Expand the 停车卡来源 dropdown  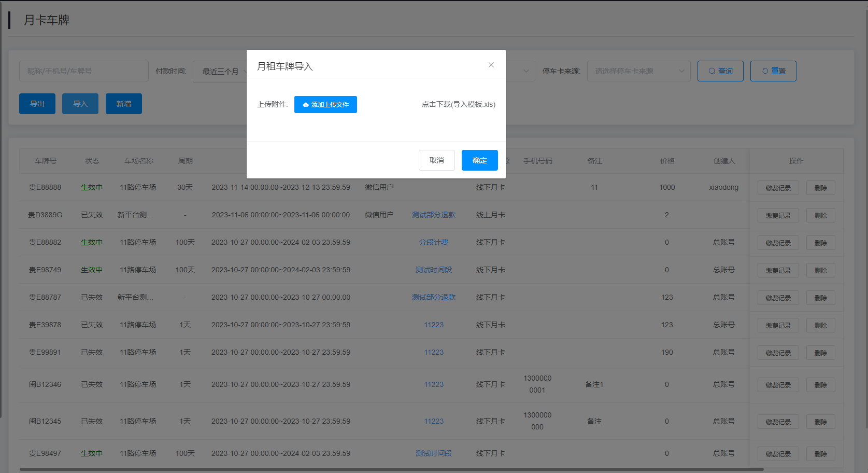[638, 71]
